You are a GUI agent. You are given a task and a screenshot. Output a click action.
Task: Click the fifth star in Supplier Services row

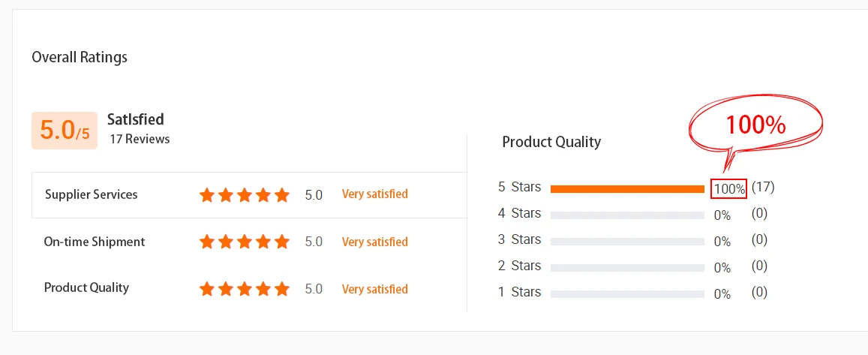[282, 195]
